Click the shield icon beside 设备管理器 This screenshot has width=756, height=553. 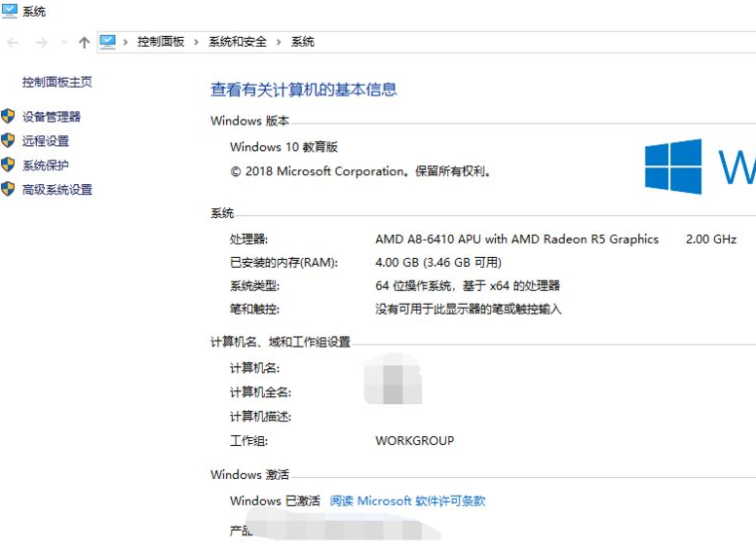tap(9, 117)
